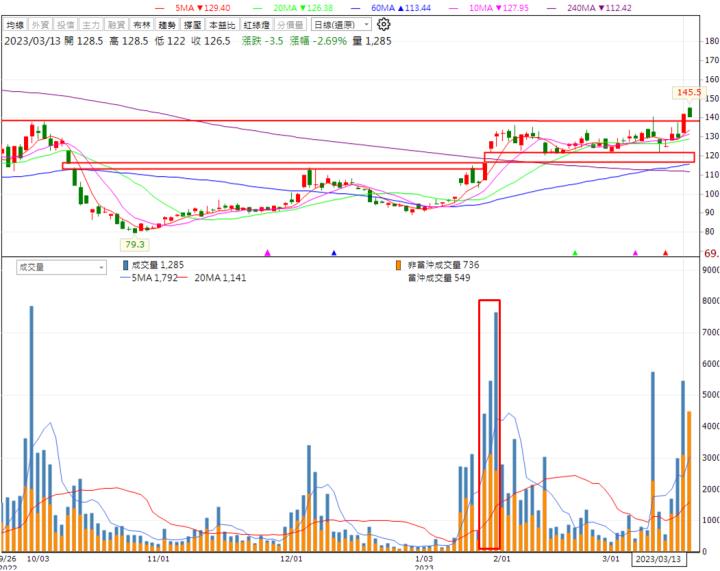Click the green triangle marker near late February
Screen dimensions: 720x571
[574, 253]
